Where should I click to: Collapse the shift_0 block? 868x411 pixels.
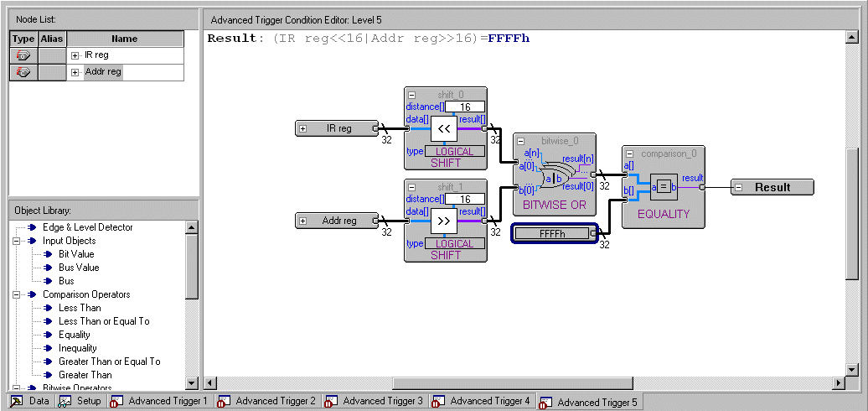412,95
